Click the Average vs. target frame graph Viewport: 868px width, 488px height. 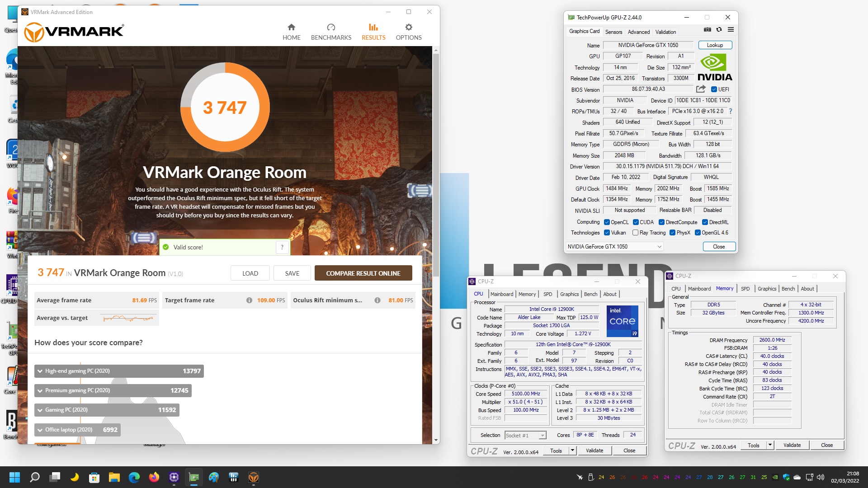(128, 319)
